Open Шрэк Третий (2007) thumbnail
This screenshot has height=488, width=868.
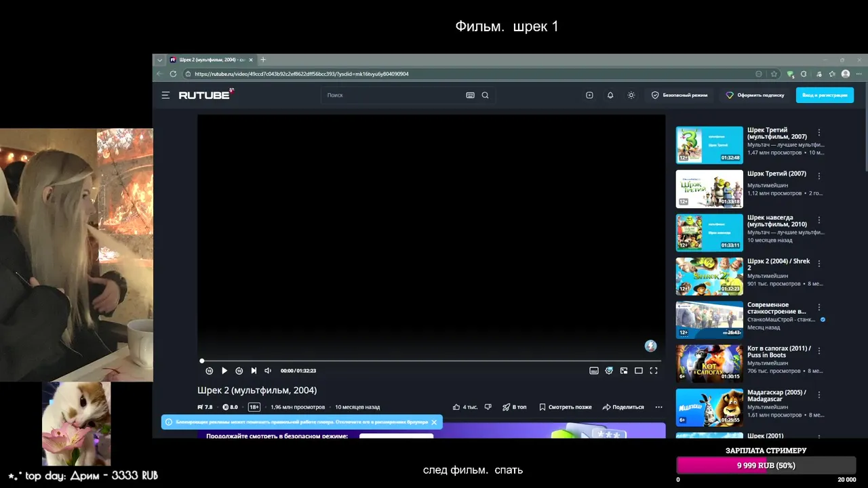[x=709, y=188]
